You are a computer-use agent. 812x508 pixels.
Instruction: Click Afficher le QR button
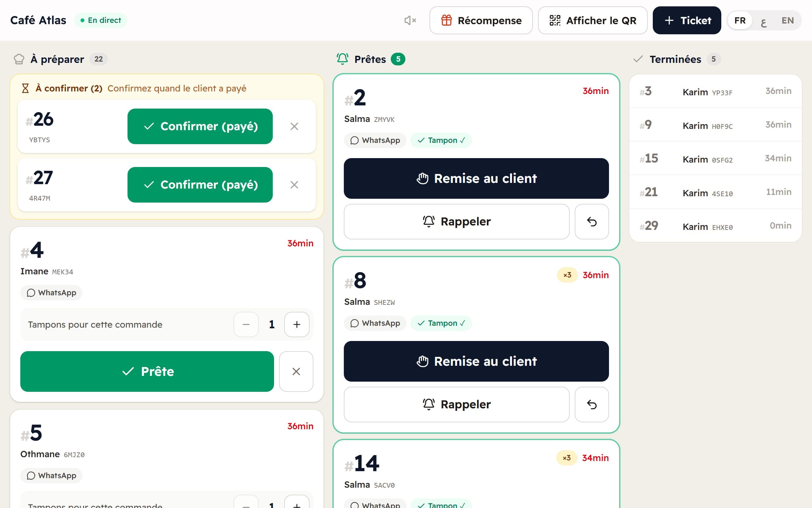593,21
